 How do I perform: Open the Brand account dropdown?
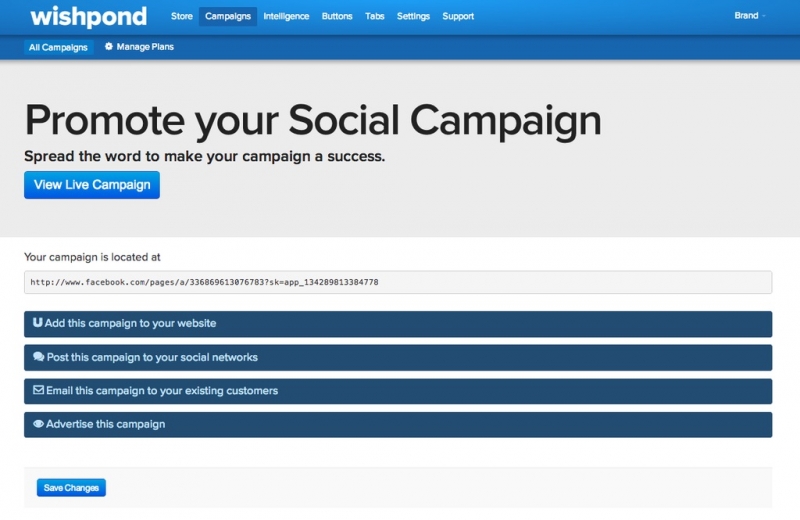[x=750, y=16]
